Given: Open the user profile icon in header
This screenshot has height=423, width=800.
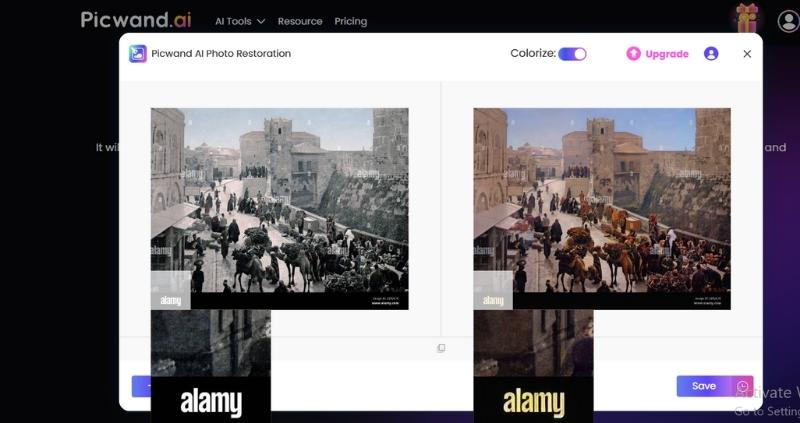Looking at the screenshot, I should (788, 21).
